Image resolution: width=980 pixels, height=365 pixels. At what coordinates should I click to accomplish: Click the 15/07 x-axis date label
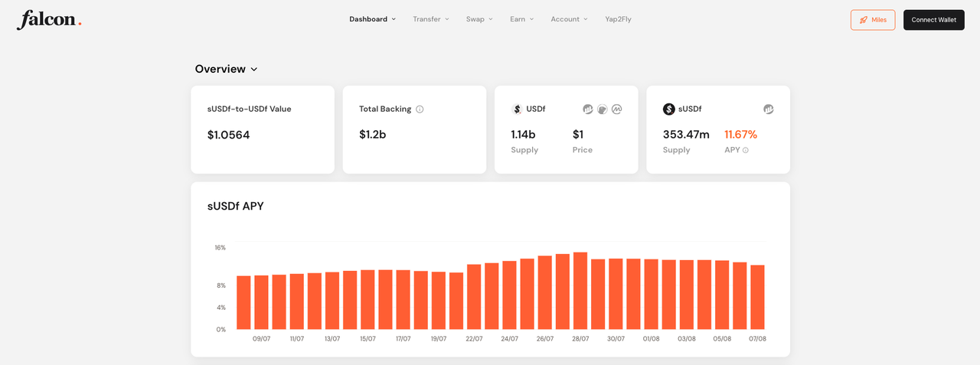(x=367, y=339)
